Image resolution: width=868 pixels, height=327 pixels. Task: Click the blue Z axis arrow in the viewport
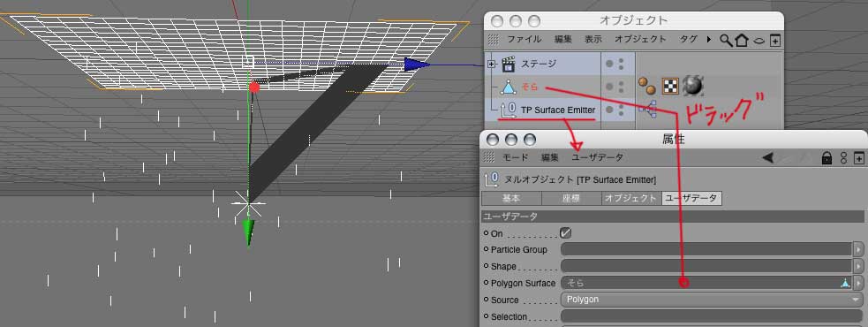pyautogui.click(x=417, y=65)
